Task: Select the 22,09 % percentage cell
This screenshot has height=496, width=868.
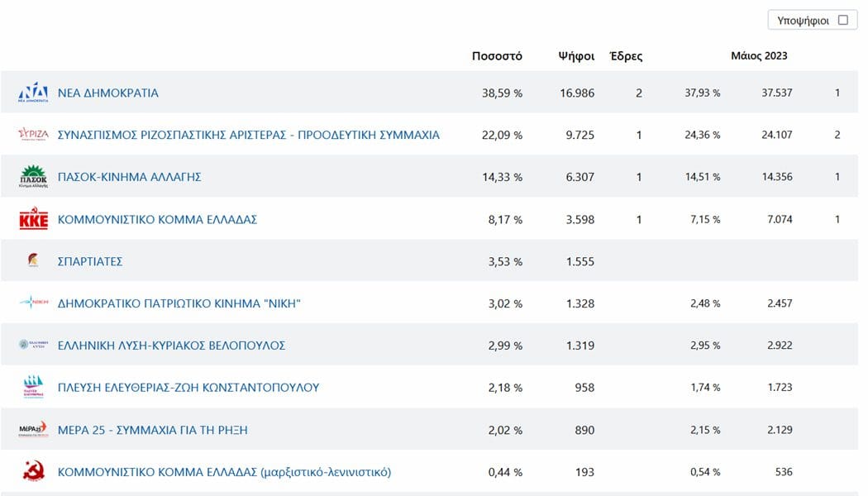Action: (x=502, y=135)
